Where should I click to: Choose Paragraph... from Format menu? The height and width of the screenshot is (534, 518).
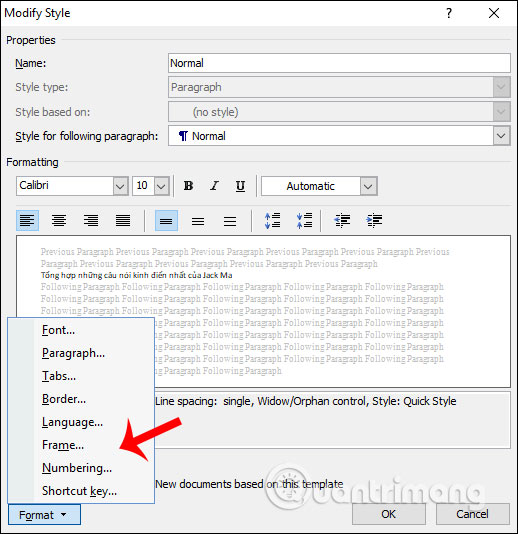click(x=81, y=353)
